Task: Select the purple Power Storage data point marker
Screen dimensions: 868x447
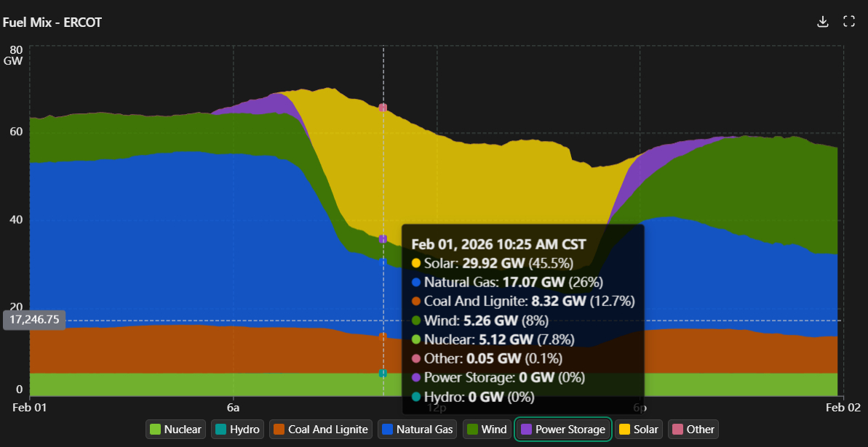Action: (x=383, y=239)
